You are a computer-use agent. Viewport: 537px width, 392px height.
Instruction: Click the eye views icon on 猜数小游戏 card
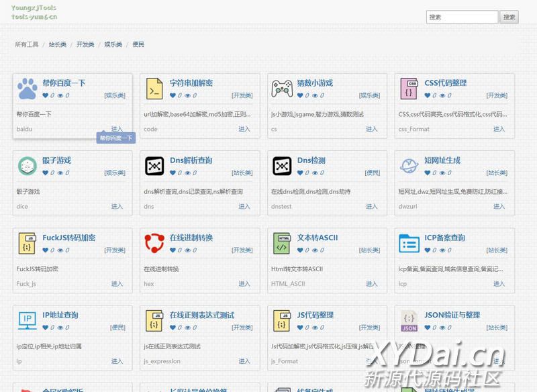coord(315,95)
